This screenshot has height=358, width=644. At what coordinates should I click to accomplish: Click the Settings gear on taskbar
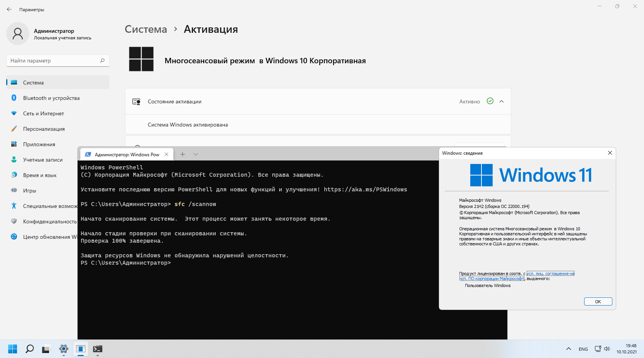[x=64, y=349]
